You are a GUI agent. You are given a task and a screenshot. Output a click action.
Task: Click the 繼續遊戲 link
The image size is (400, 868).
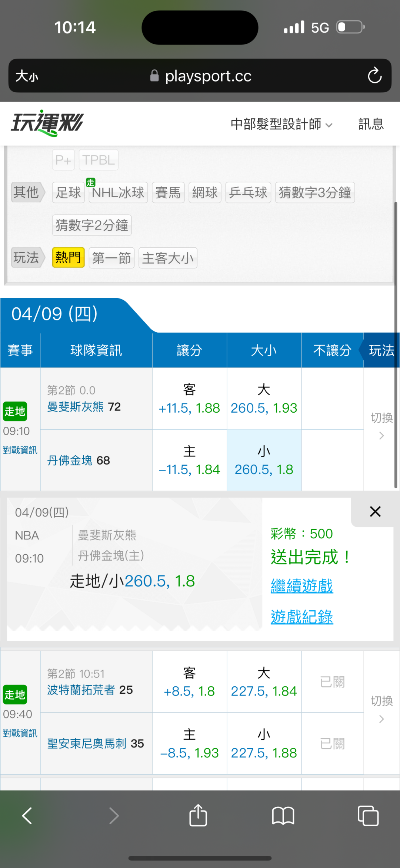(302, 586)
